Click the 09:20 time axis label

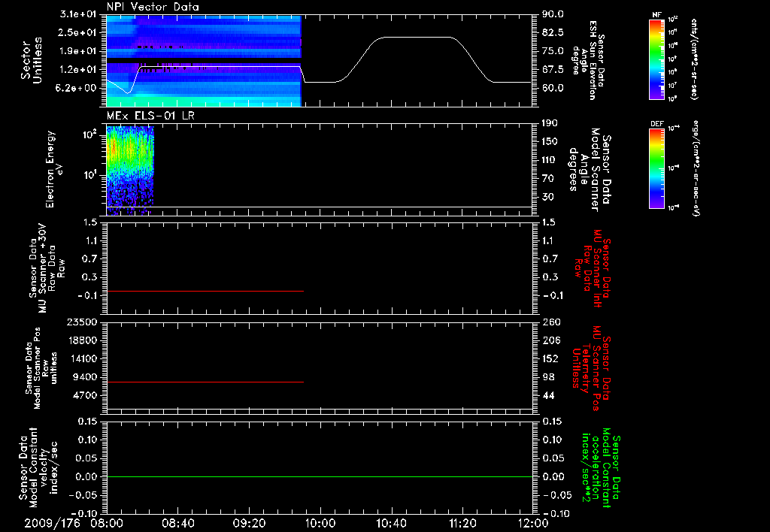tap(249, 523)
